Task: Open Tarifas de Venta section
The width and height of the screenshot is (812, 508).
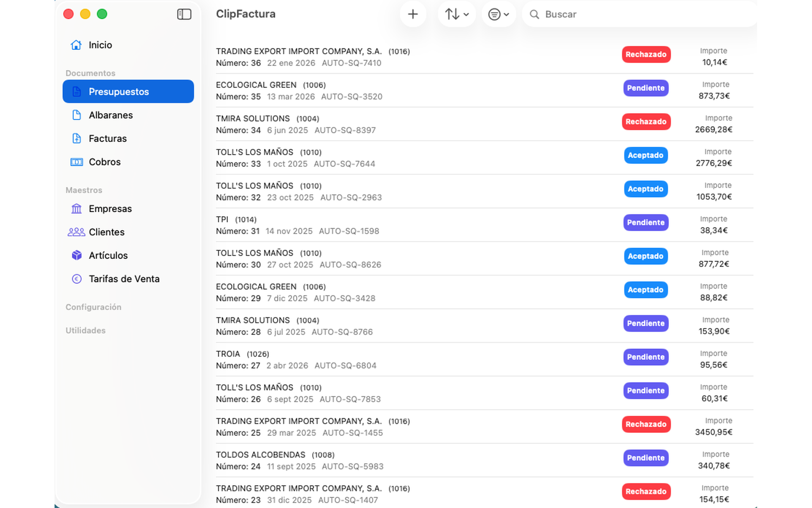Action: [x=128, y=279]
